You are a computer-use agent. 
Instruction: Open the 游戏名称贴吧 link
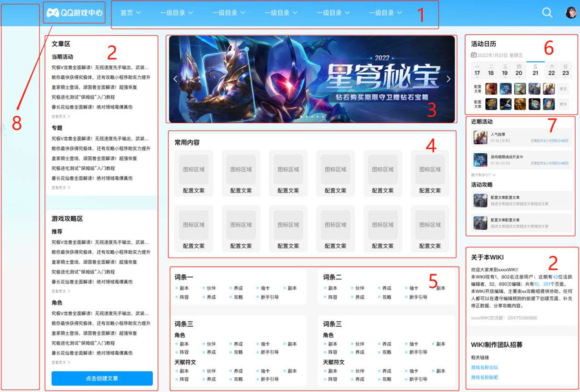484,377
